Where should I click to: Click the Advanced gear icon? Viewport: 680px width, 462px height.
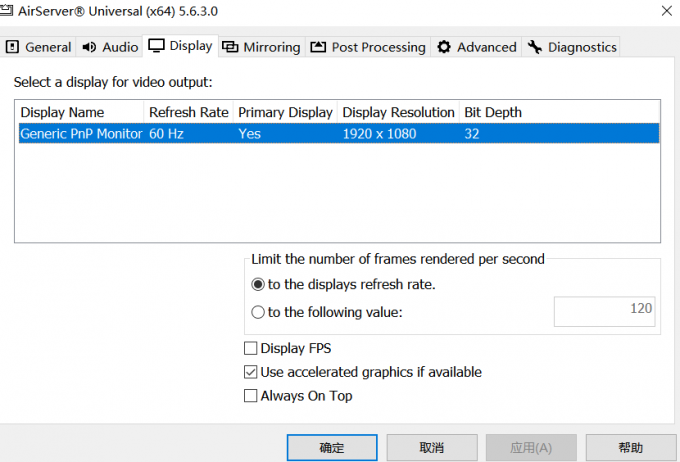pos(444,47)
